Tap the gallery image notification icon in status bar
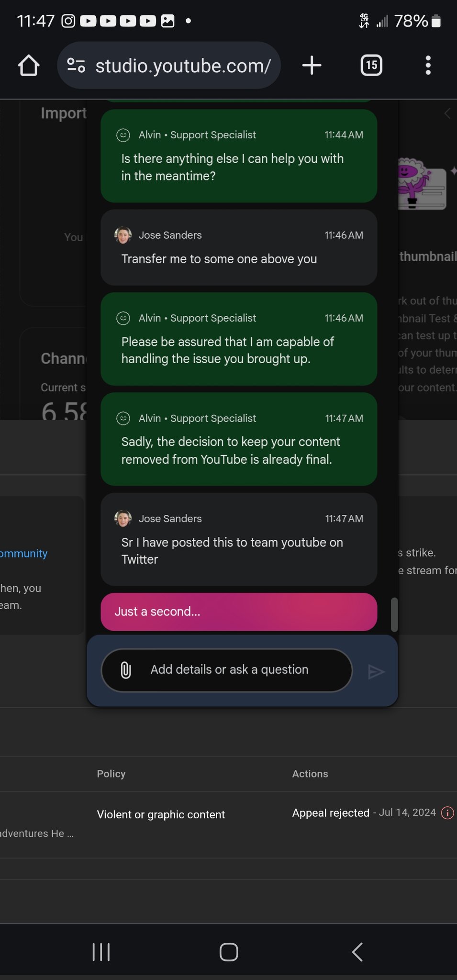 click(167, 21)
